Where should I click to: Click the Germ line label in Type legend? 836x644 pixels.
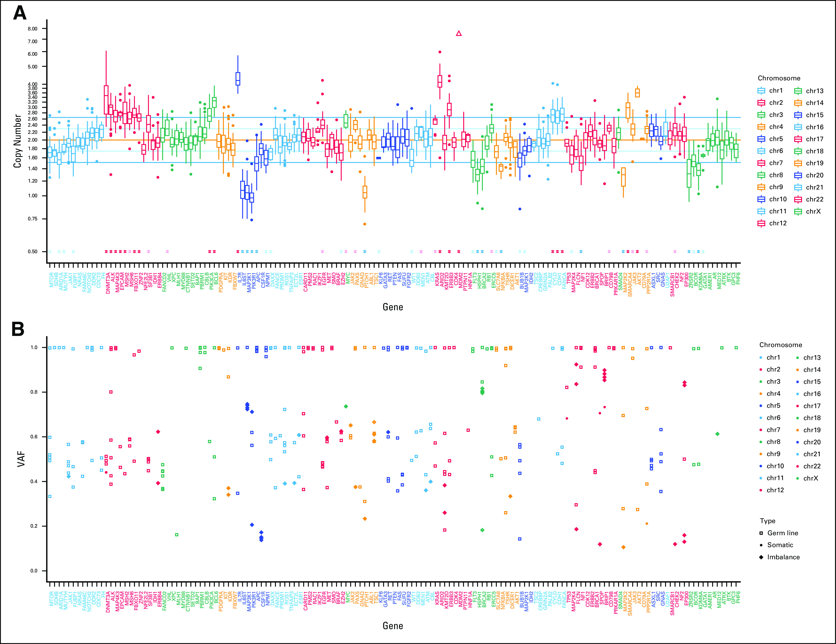pos(783,533)
